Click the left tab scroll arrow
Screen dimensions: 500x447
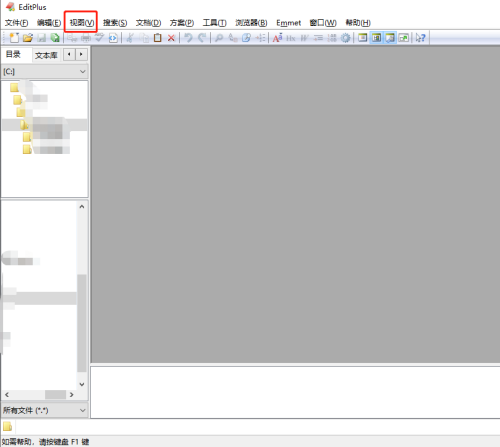point(69,54)
